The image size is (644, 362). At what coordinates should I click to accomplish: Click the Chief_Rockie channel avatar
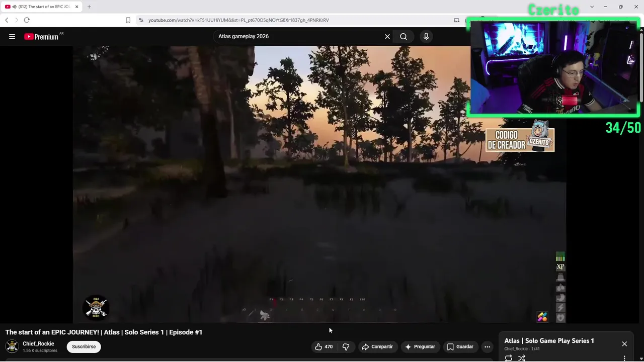pyautogui.click(x=12, y=346)
